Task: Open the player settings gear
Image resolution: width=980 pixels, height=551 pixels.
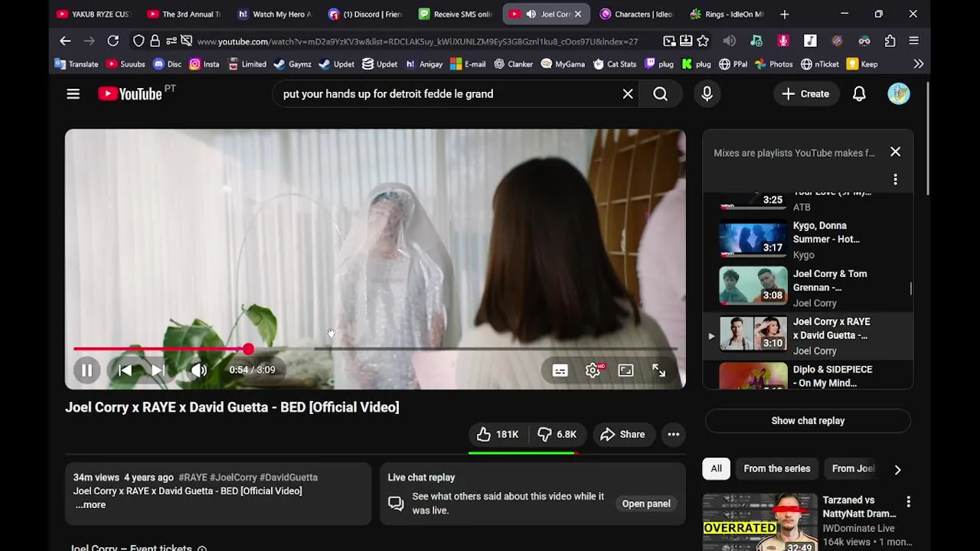Action: pos(593,370)
